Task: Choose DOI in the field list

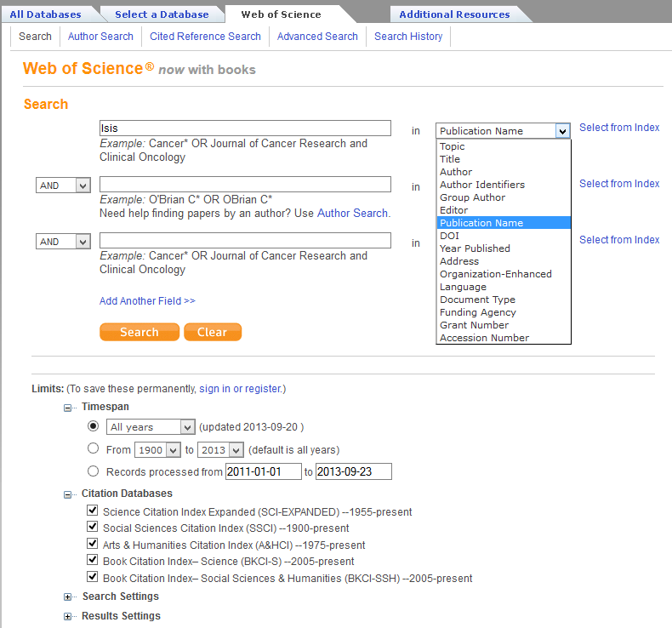Action: (504, 236)
